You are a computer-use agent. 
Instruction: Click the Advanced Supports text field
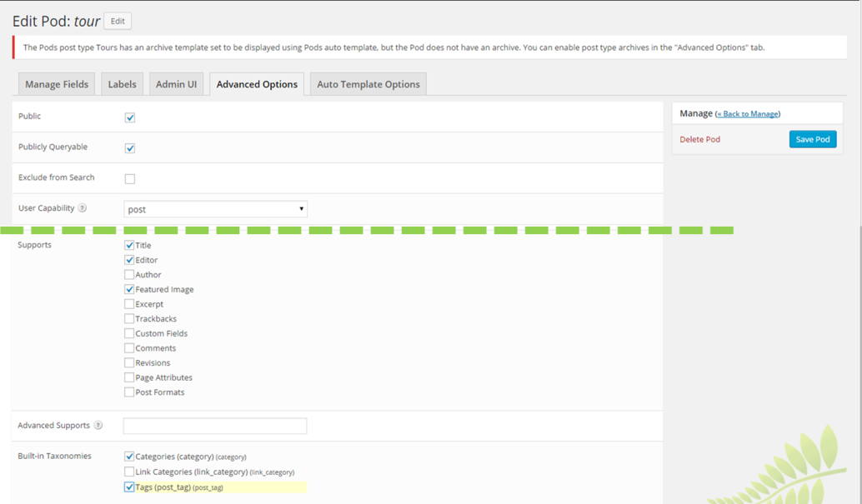point(215,426)
